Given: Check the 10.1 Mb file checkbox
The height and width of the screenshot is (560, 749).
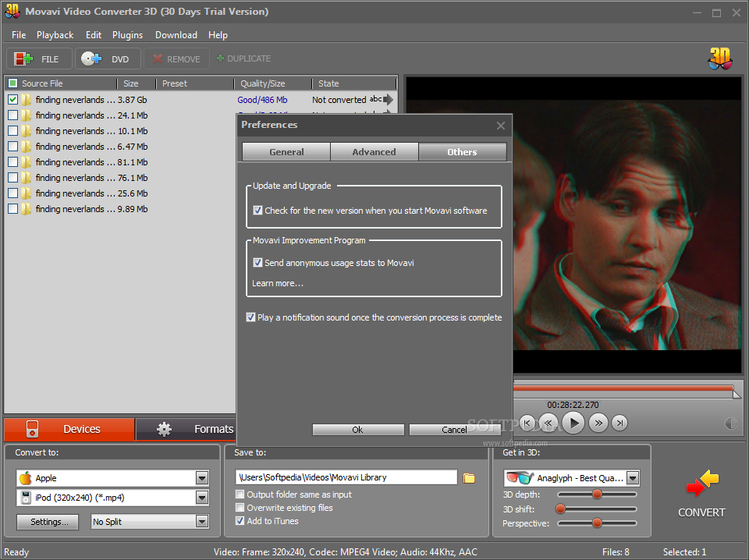Looking at the screenshot, I should tap(13, 131).
